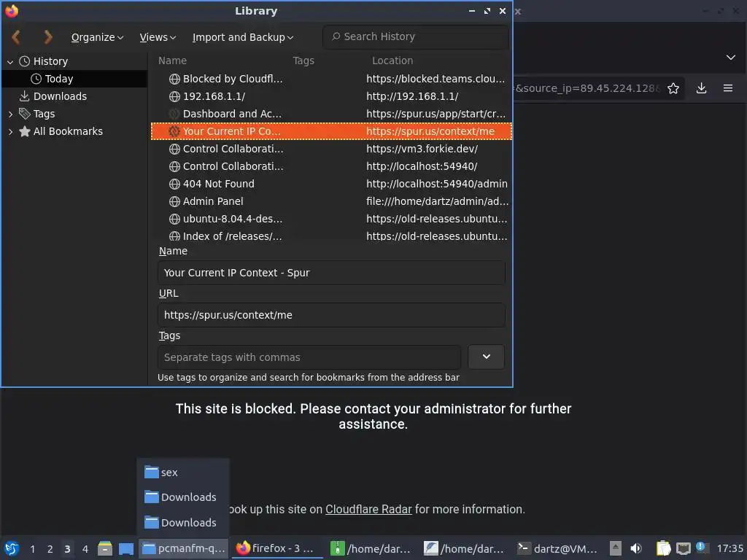
Task: Select the entry at http://localhost:54940/
Action: click(x=331, y=167)
